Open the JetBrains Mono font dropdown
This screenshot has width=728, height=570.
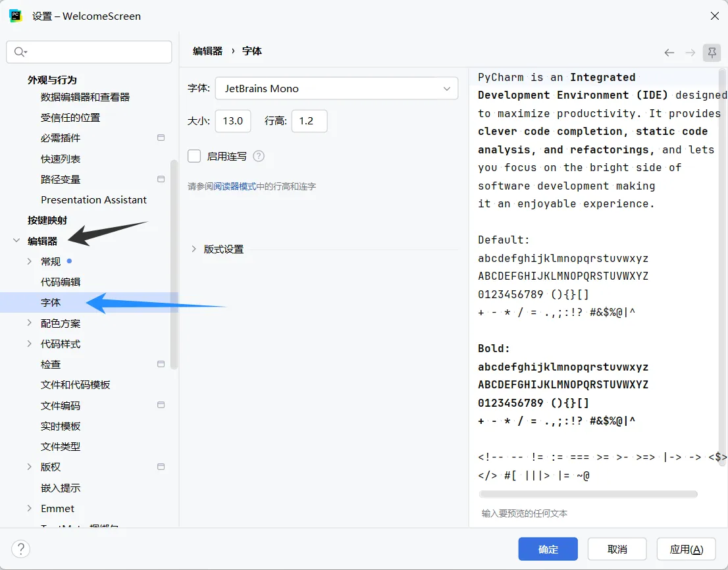tap(336, 88)
